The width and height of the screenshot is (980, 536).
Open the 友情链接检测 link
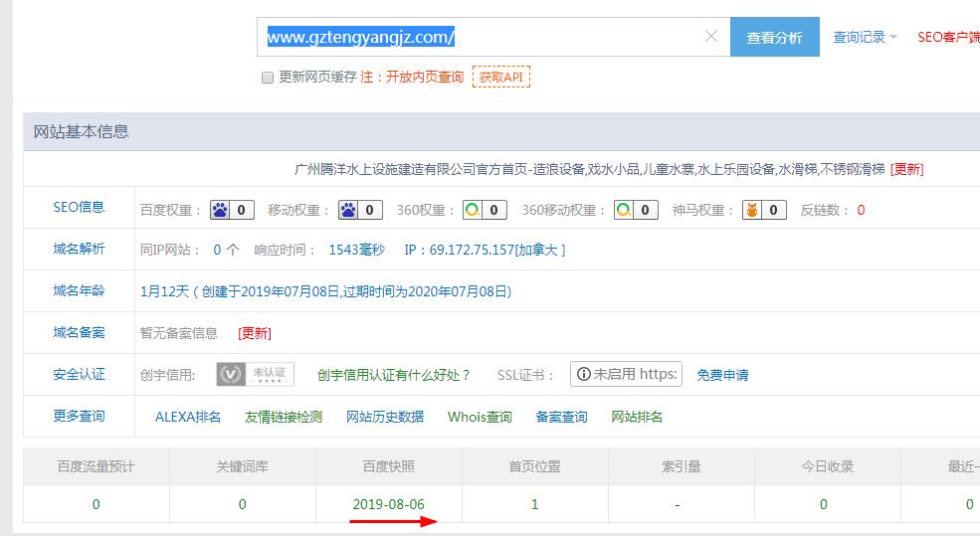284,417
